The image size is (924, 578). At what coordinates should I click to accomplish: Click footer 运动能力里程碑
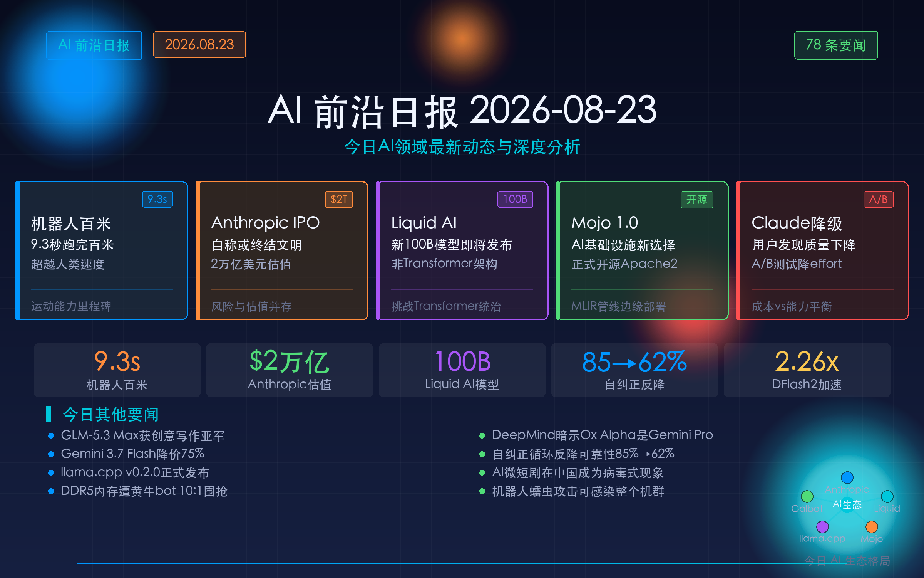71,306
